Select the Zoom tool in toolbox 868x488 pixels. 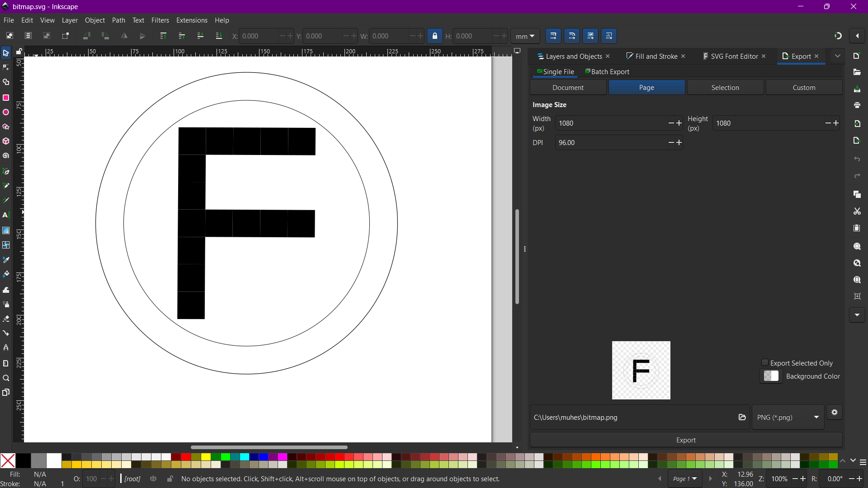(6, 378)
